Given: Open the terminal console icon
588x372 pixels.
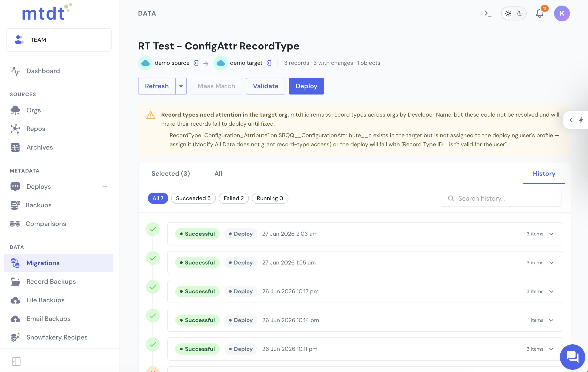Looking at the screenshot, I should click(x=488, y=13).
